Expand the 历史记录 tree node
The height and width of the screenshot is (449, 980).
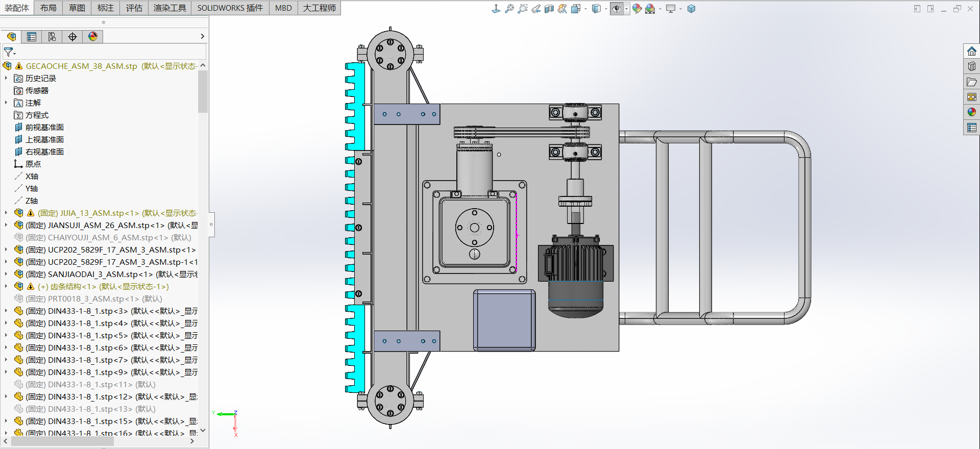[x=6, y=78]
